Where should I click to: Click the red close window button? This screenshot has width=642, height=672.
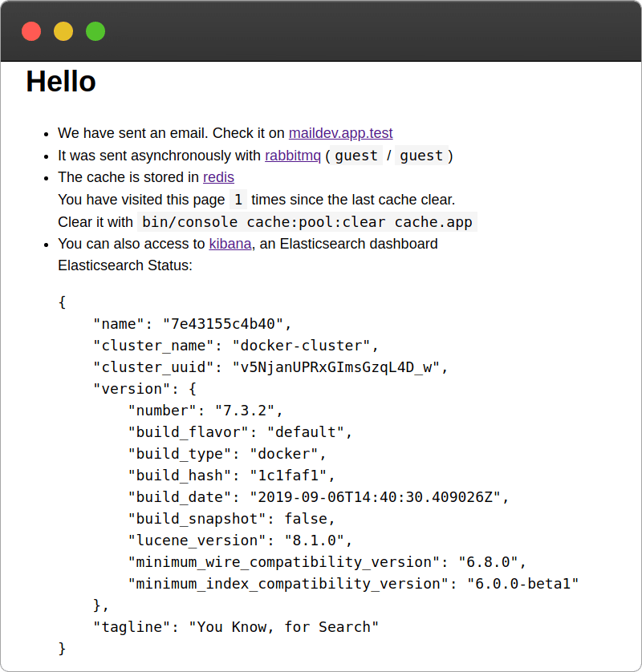pyautogui.click(x=31, y=31)
